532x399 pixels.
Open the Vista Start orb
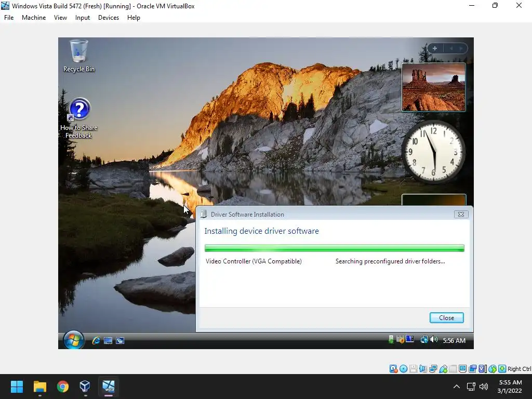pos(74,340)
